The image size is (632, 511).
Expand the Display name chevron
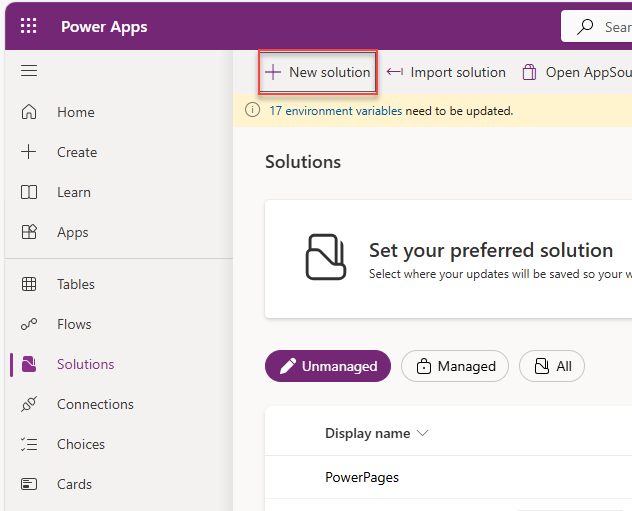[x=422, y=433]
